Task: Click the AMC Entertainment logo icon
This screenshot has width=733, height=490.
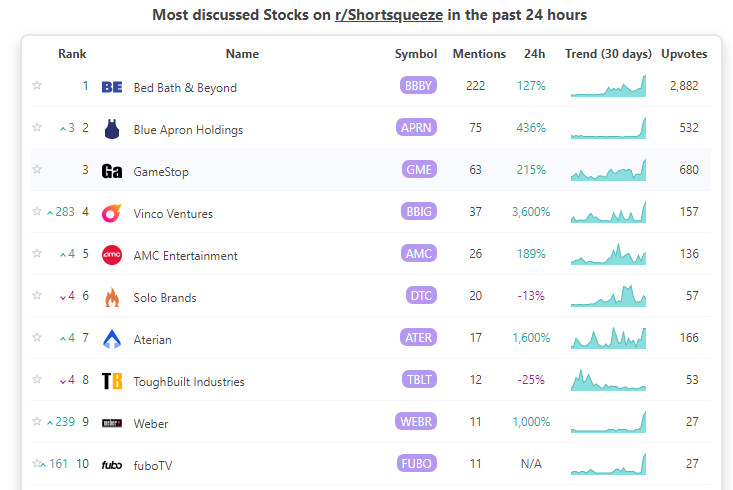Action: coord(112,255)
